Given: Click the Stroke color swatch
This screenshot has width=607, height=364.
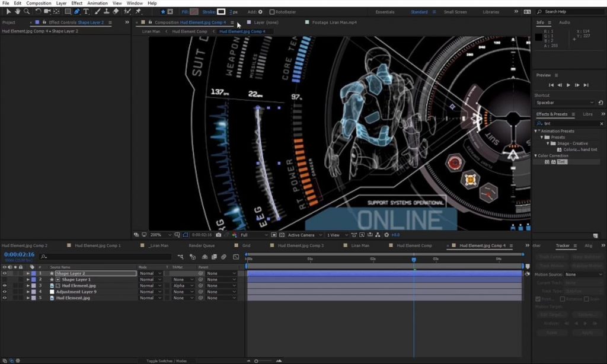Looking at the screenshot, I should 221,12.
